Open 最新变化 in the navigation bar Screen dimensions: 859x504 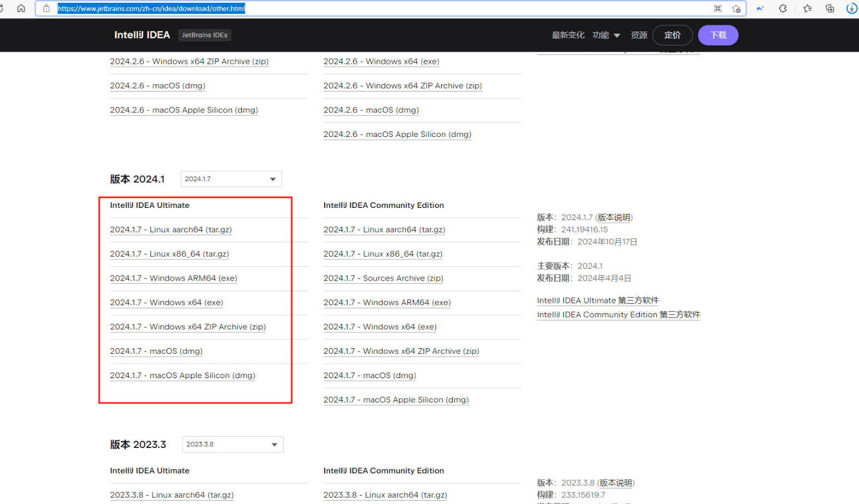point(568,35)
